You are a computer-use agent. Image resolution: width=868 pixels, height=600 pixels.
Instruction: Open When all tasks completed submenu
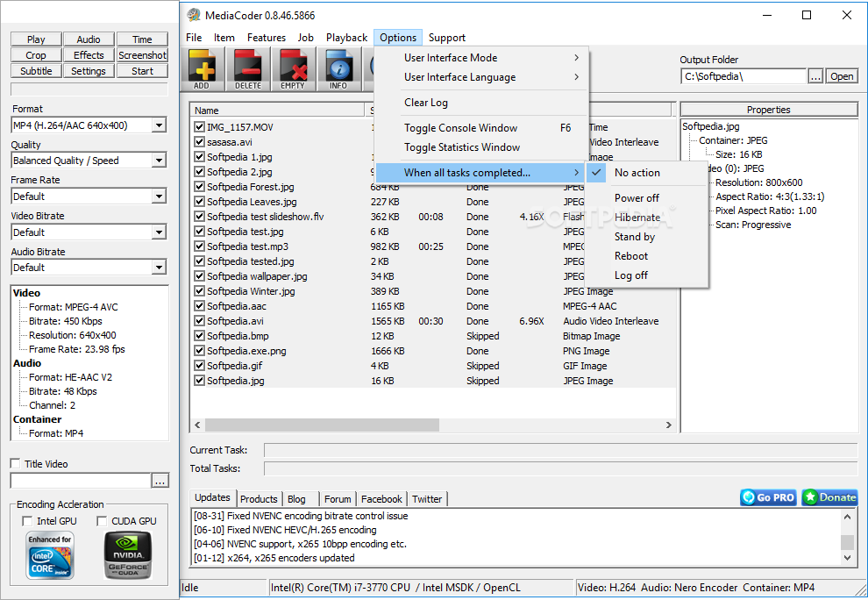[x=481, y=172]
